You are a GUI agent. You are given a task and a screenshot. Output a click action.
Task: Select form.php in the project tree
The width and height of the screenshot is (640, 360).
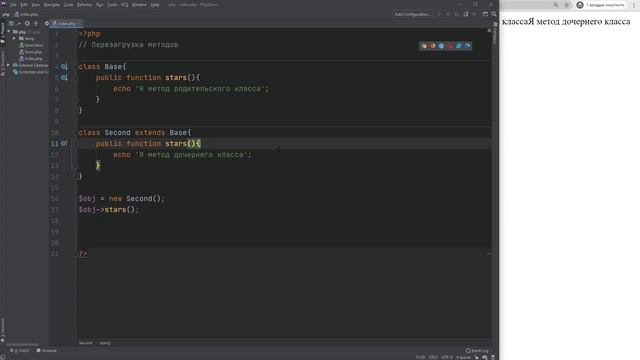click(30, 52)
